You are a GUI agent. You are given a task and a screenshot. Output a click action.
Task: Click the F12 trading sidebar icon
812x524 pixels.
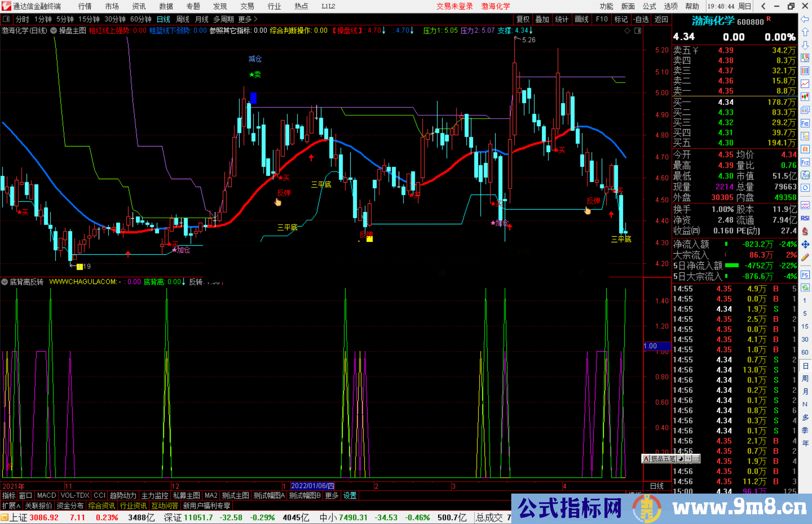pos(805,162)
